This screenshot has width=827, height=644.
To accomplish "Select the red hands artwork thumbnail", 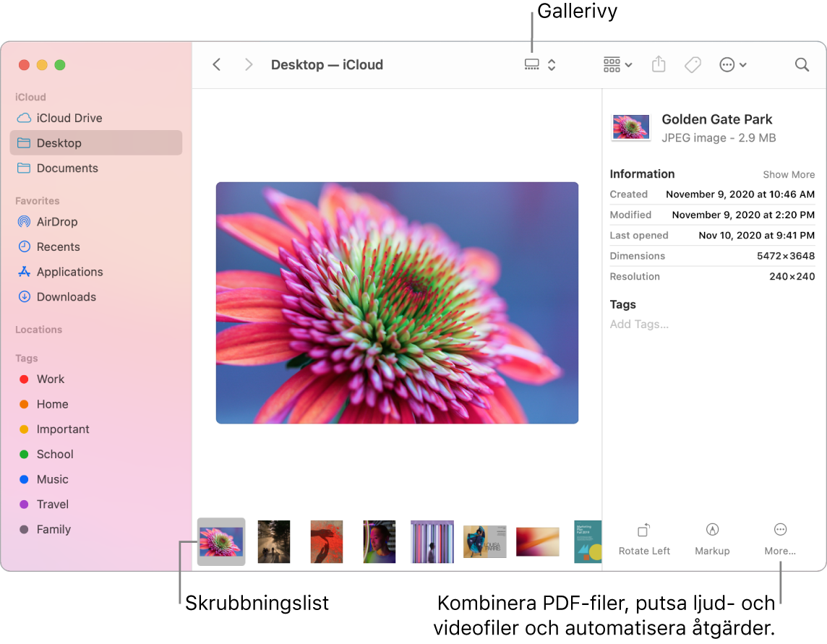I will click(327, 541).
